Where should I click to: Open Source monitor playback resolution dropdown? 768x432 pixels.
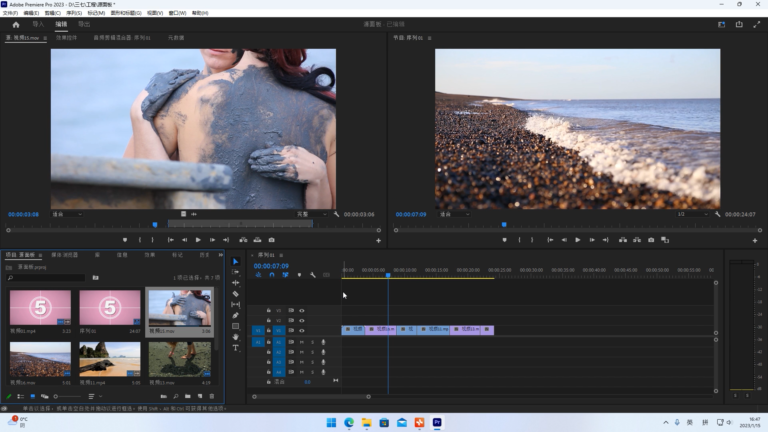click(312, 215)
